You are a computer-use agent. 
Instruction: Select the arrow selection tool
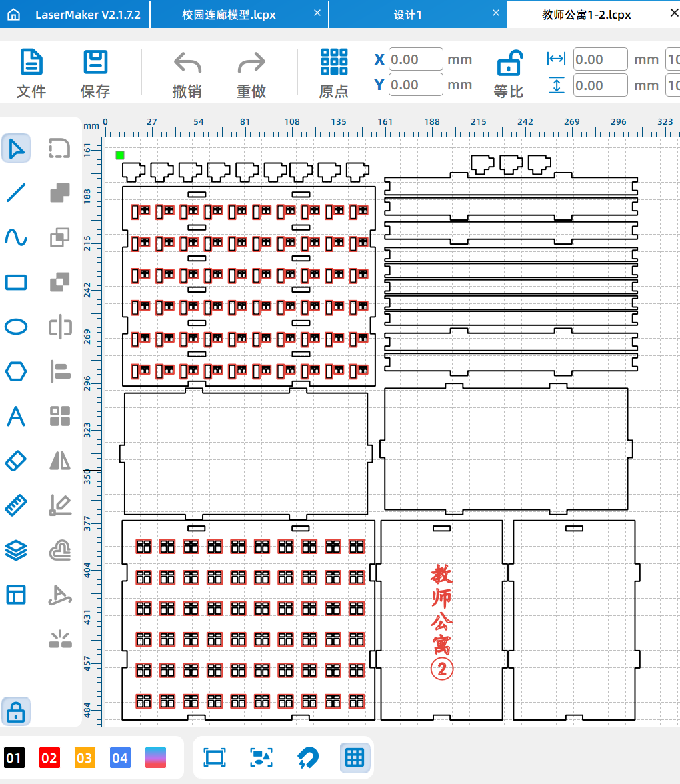click(16, 149)
